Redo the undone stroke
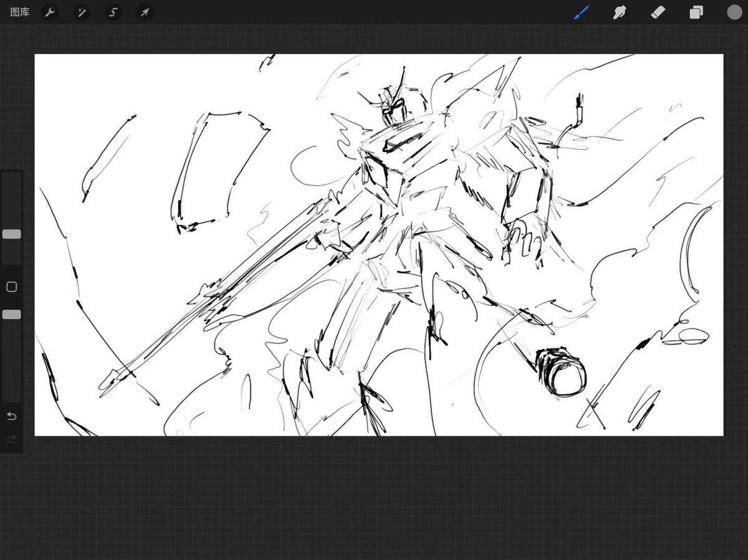 pyautogui.click(x=11, y=440)
